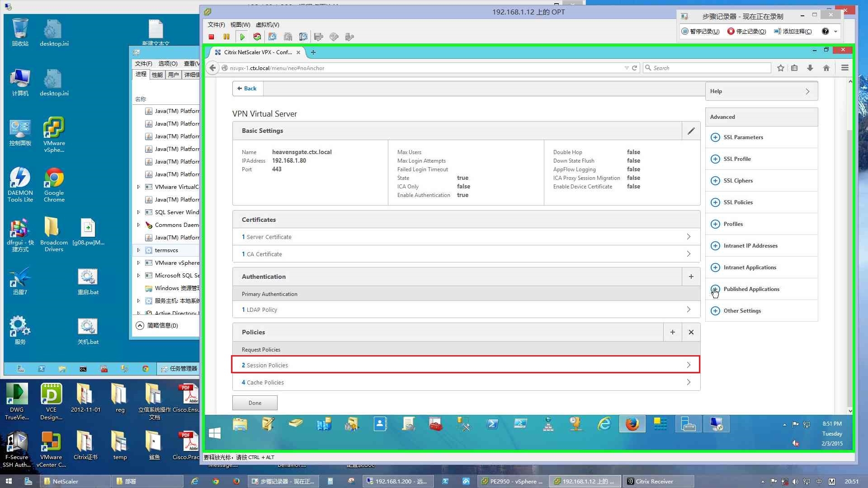Stop recording with 停止记录(O)
Image resolution: width=868 pixels, height=488 pixels.
pos(746,31)
